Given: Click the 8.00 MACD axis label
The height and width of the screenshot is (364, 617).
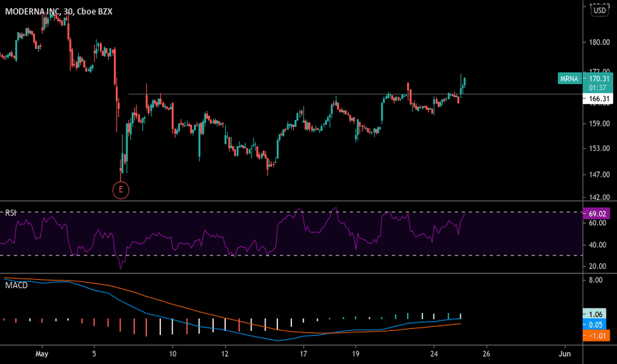Looking at the screenshot, I should (596, 280).
